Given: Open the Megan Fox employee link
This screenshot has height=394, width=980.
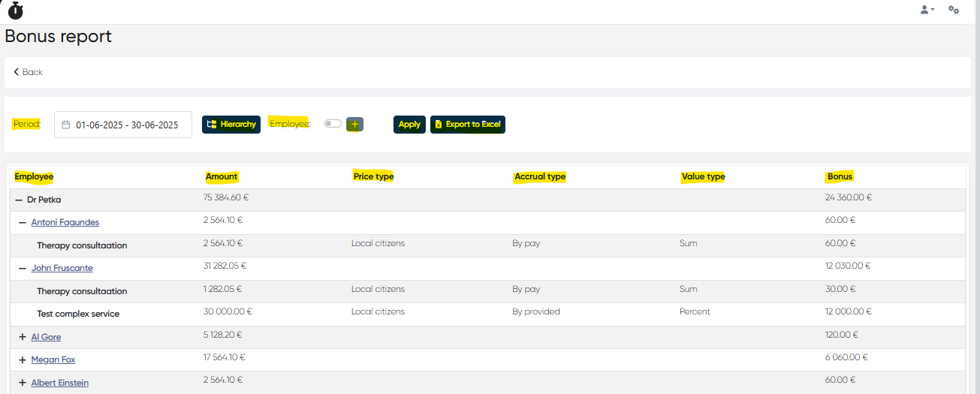Looking at the screenshot, I should pyautogui.click(x=53, y=360).
